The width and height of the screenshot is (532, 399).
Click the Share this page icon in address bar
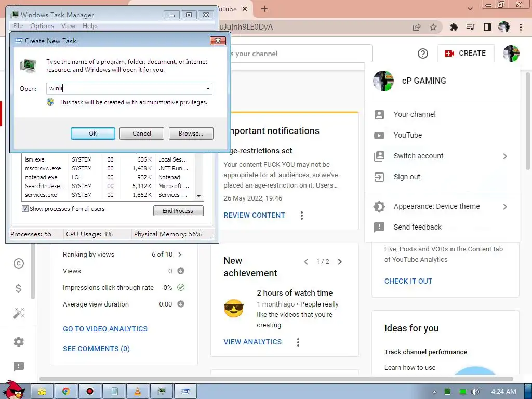[417, 27]
